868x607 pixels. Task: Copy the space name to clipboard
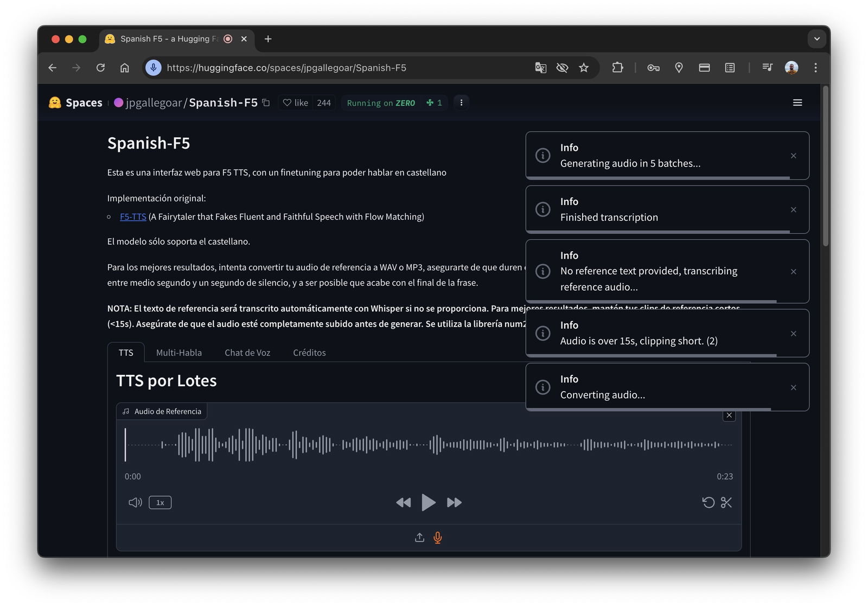click(266, 103)
